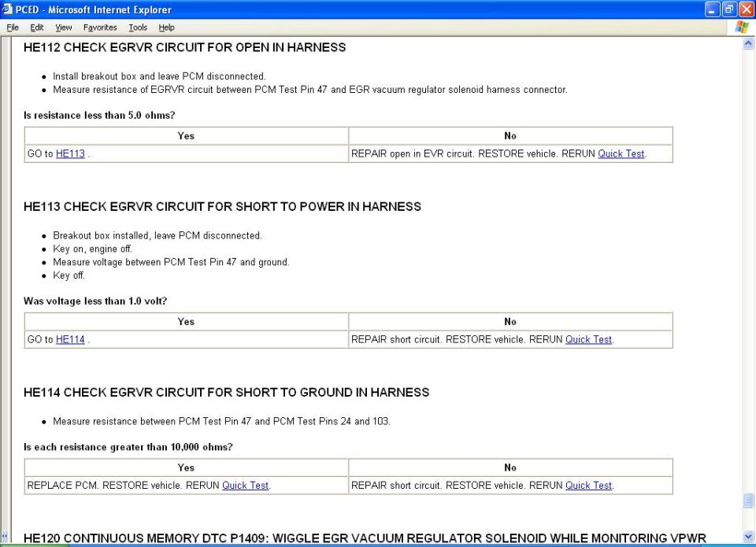Click 'Measure voltage between PCM Test Pin 47 and ground.'
Screen dimensions: 756x547
coord(171,262)
